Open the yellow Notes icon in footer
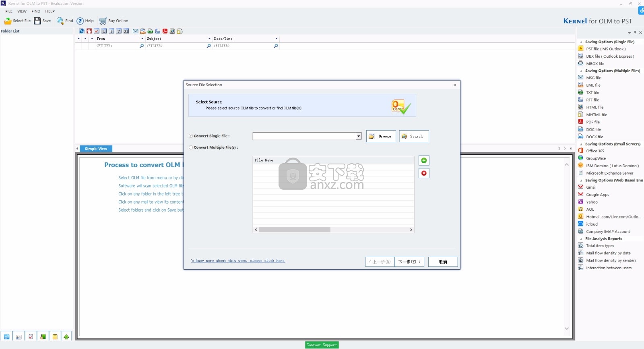 tap(55, 337)
